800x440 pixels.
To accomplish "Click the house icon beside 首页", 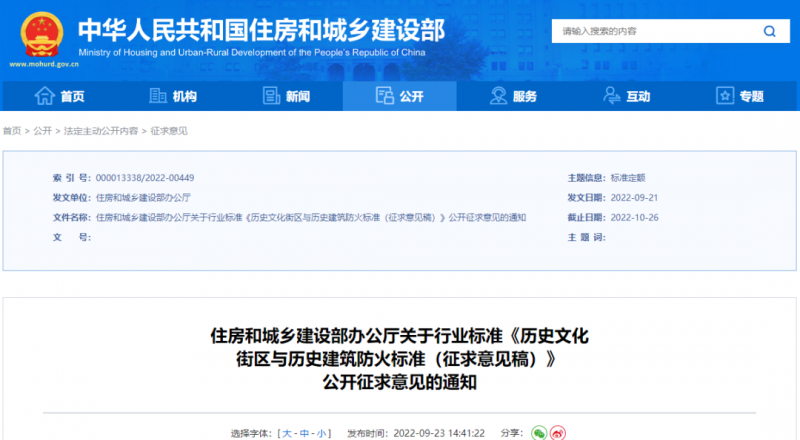I will click(44, 96).
